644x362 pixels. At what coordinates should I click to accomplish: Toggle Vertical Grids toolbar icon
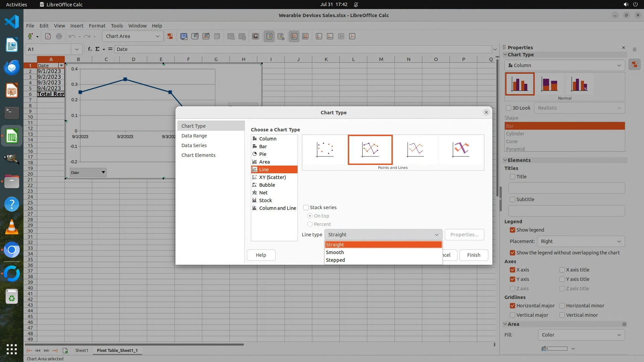pos(305,36)
